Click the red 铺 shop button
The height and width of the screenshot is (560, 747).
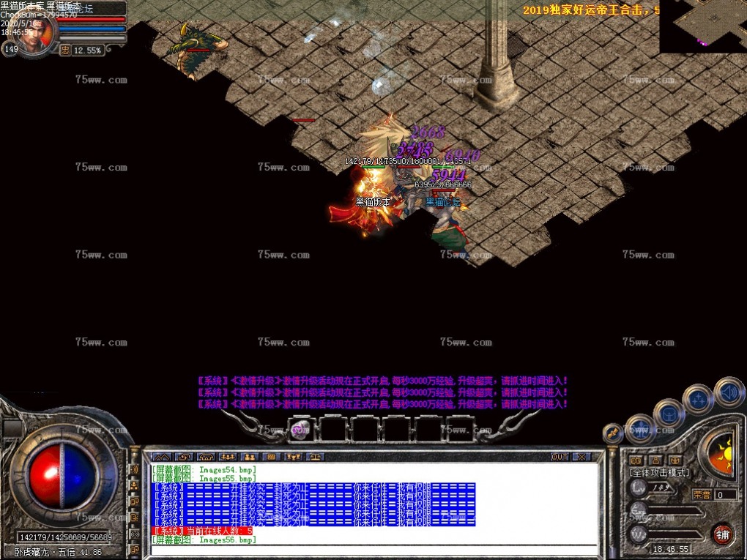point(723,532)
